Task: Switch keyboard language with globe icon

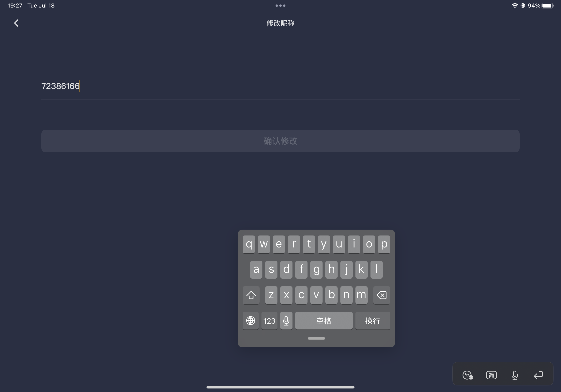Action: (250, 320)
